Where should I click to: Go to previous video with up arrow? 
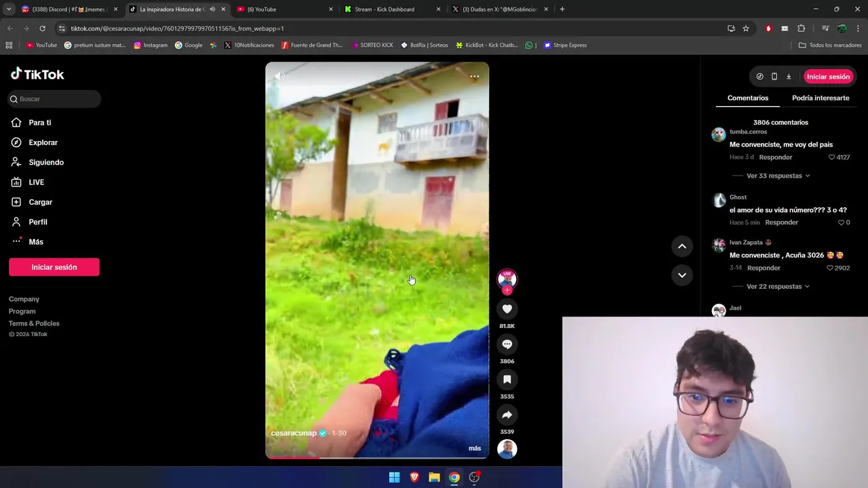682,246
